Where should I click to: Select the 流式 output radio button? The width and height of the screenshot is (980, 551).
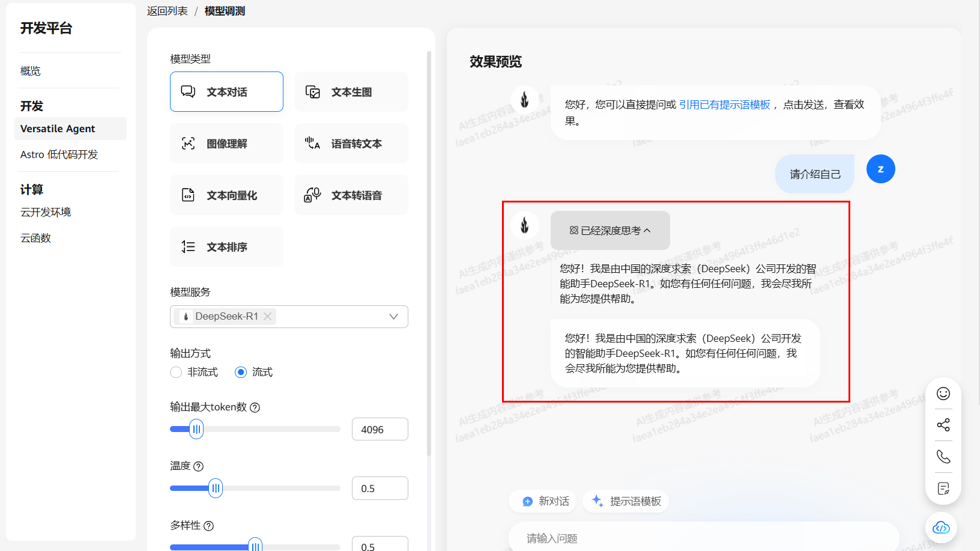point(241,372)
